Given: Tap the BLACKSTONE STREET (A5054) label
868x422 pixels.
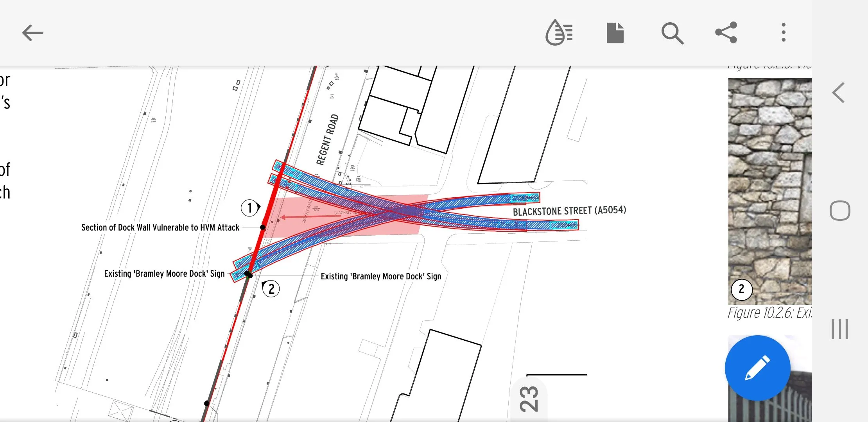Looking at the screenshot, I should [569, 211].
